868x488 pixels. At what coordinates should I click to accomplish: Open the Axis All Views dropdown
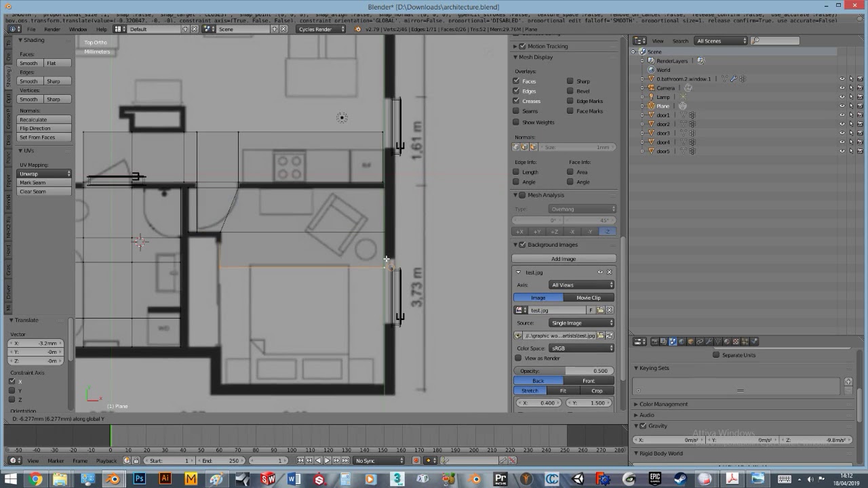pyautogui.click(x=582, y=285)
